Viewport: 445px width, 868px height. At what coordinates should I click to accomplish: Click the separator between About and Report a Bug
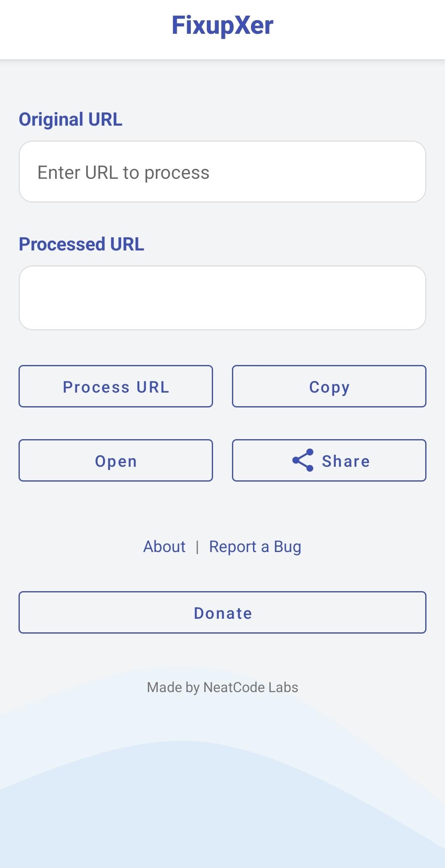(x=197, y=547)
